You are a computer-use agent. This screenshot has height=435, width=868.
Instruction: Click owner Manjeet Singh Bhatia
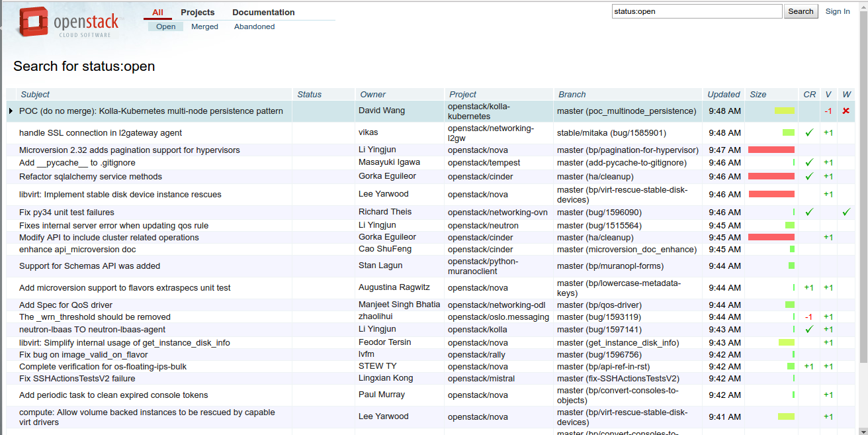pos(399,304)
